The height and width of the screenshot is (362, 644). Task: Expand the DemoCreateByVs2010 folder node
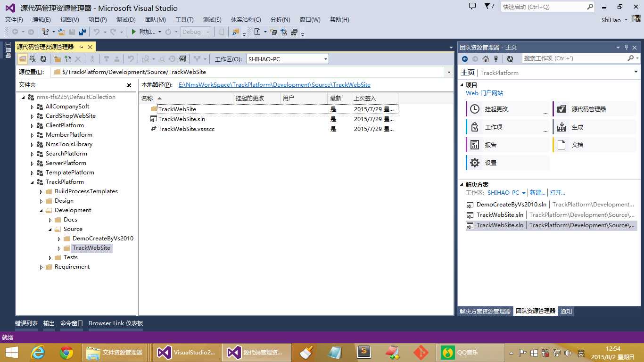tap(59, 239)
